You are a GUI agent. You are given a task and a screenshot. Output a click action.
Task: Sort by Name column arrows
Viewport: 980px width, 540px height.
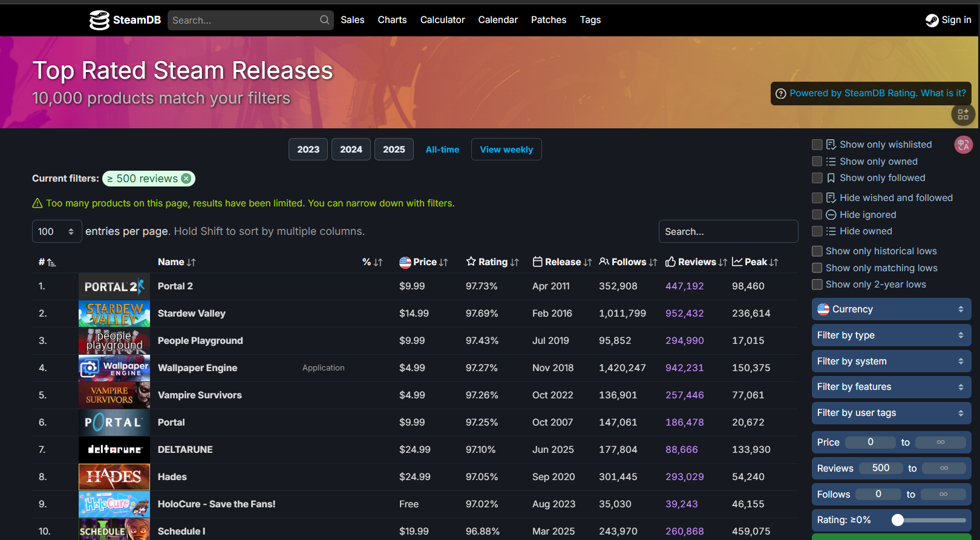pos(191,262)
